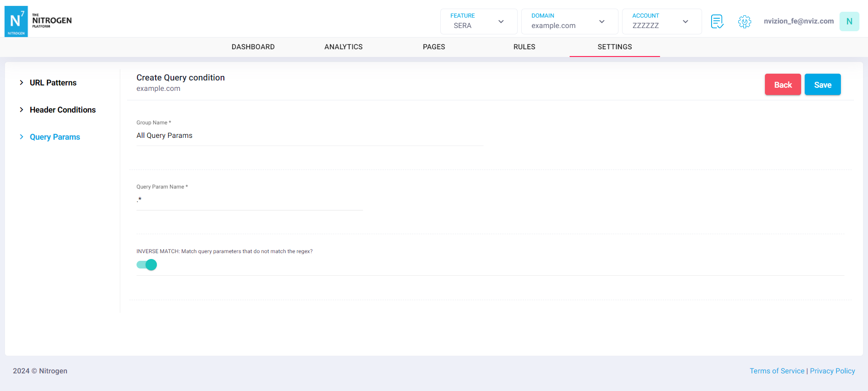Expand Query Params chevron arrow
The image size is (868, 391).
click(21, 137)
